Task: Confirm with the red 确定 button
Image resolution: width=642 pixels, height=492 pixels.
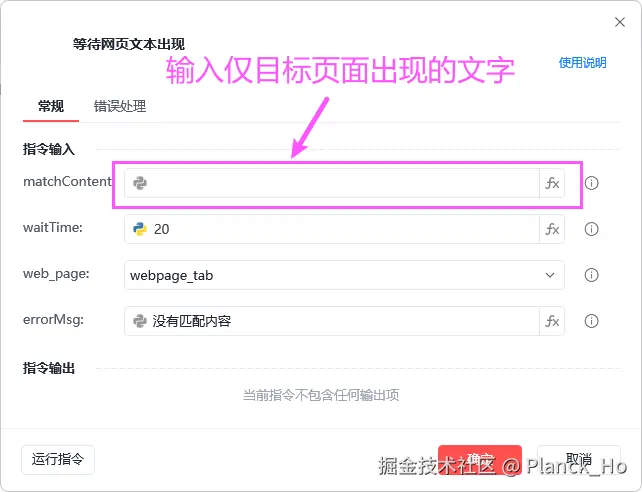Action: point(480,460)
